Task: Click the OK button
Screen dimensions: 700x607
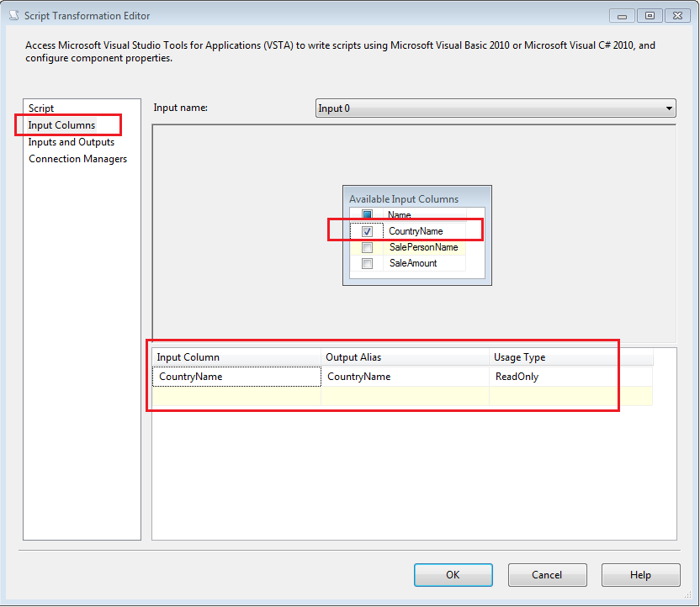Action: click(453, 575)
